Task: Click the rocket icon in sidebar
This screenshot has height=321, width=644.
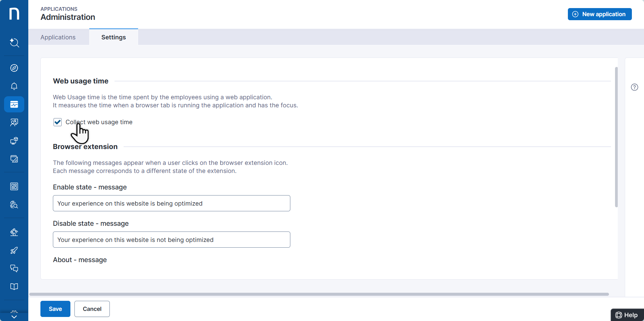Action: pos(14,250)
